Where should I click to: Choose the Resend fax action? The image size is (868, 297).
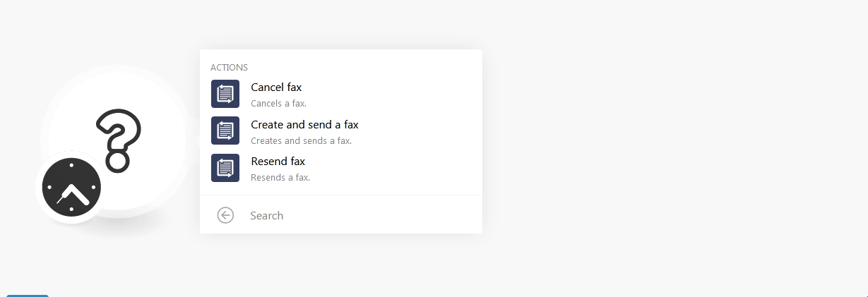tap(278, 162)
